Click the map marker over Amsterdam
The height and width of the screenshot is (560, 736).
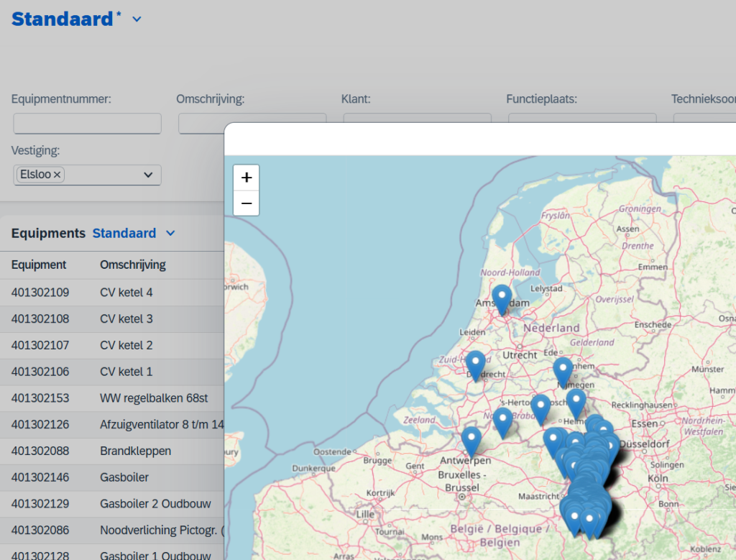coord(502,298)
